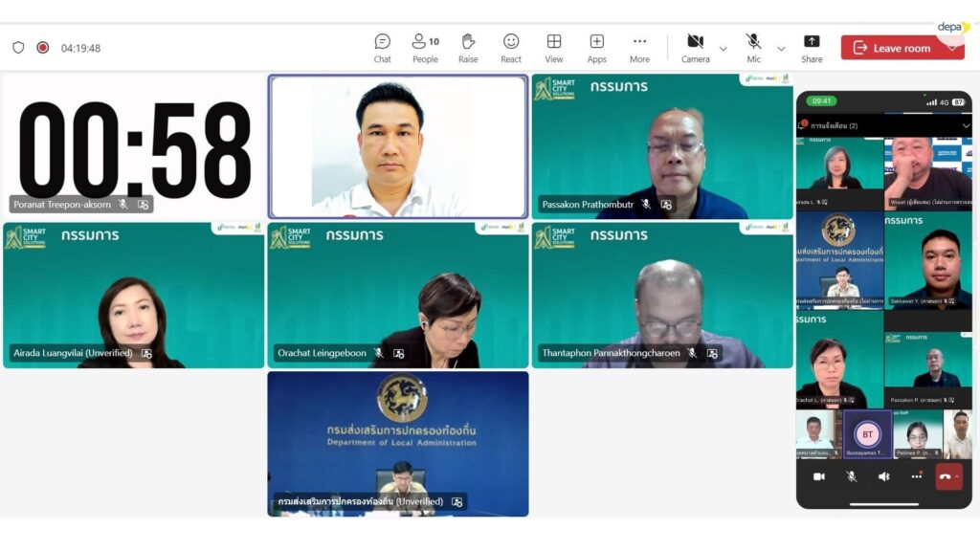
Task: Open the More options menu
Action: [639, 48]
